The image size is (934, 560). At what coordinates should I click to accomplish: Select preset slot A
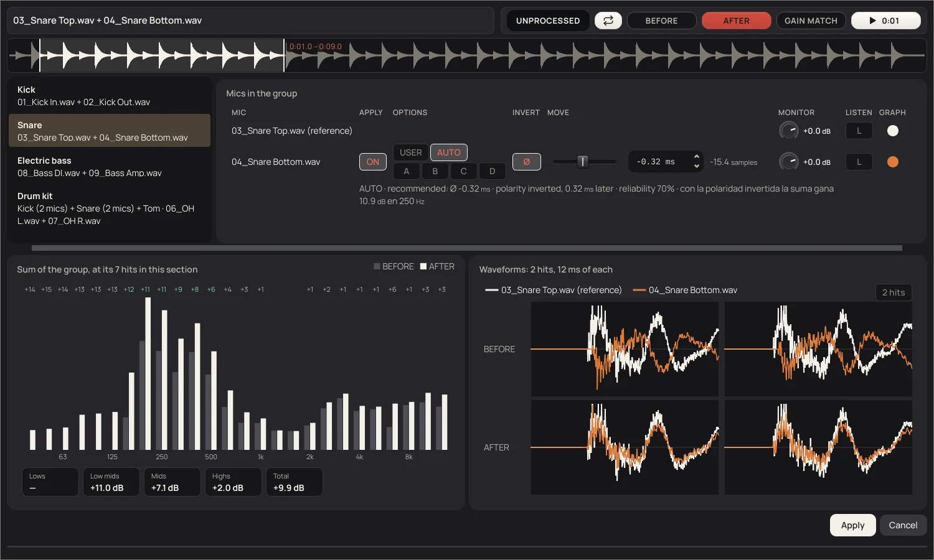(407, 171)
